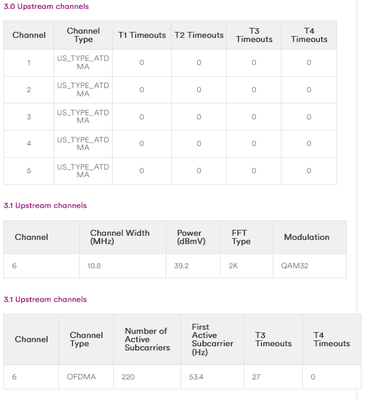Click the OFDMA channel type cell

(x=81, y=377)
